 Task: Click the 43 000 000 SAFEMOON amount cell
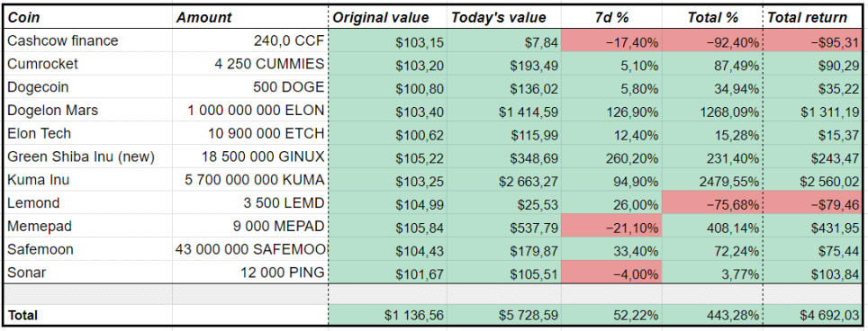point(250,250)
